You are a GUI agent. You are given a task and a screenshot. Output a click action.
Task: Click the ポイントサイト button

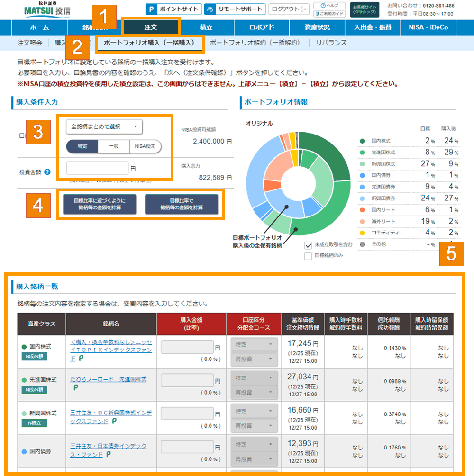pos(173,9)
